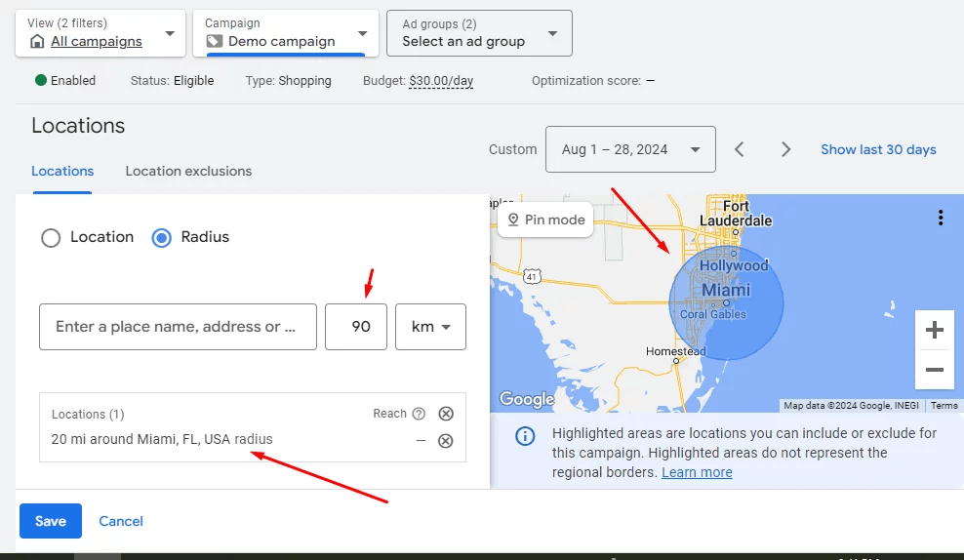
Task: Open the km unit dropdown
Action: pyautogui.click(x=430, y=327)
